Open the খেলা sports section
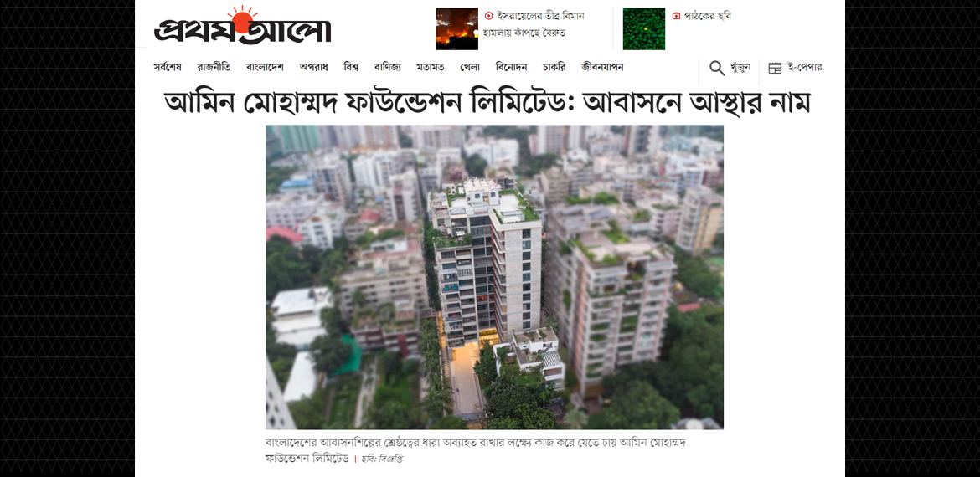This screenshot has width=980, height=477. [x=469, y=68]
